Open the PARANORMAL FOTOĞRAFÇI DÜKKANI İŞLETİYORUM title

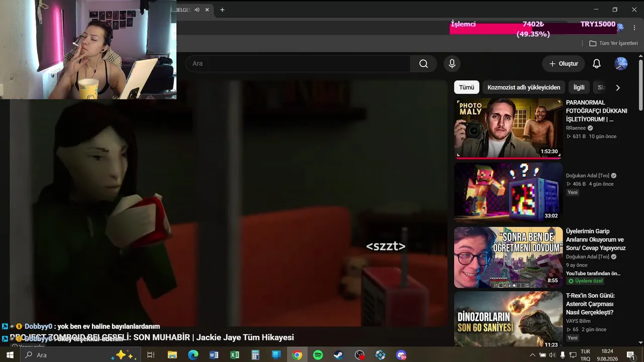pyautogui.click(x=597, y=111)
